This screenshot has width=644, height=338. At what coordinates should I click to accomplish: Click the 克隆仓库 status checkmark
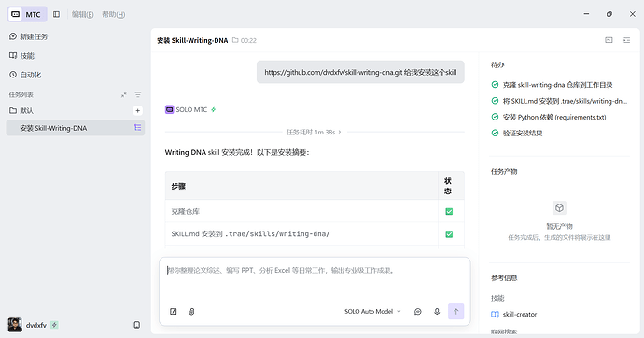coord(449,212)
